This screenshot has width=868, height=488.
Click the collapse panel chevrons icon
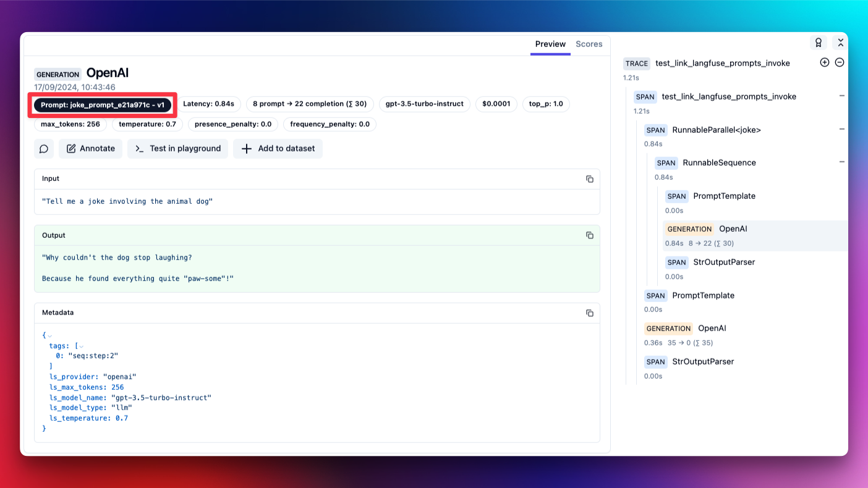(840, 43)
